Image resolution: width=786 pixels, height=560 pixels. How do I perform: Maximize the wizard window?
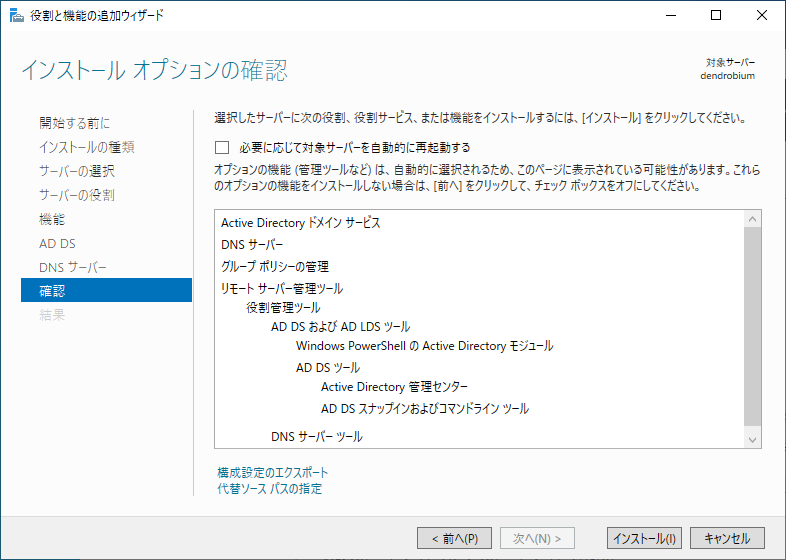tap(716, 16)
